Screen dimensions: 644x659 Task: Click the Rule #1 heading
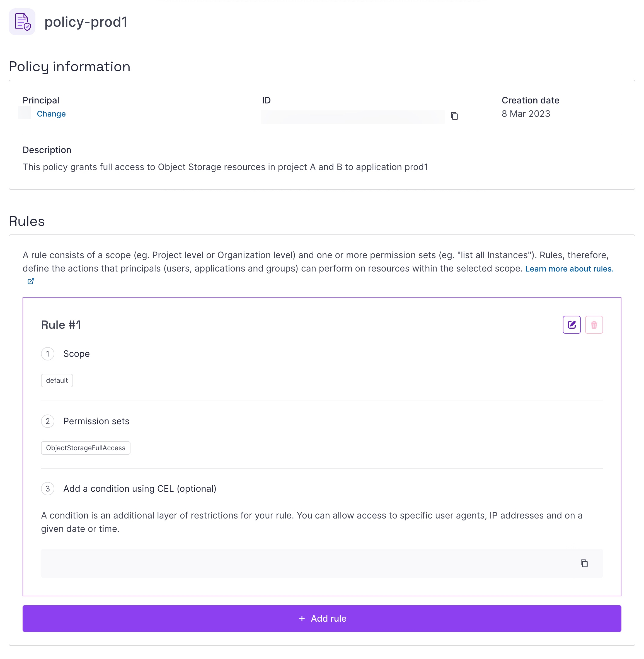tap(61, 325)
